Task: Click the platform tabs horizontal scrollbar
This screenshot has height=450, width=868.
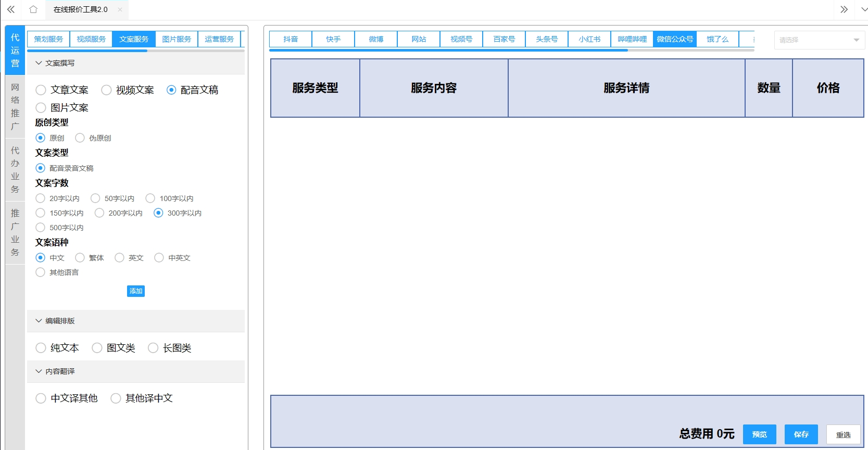Action: pyautogui.click(x=448, y=51)
